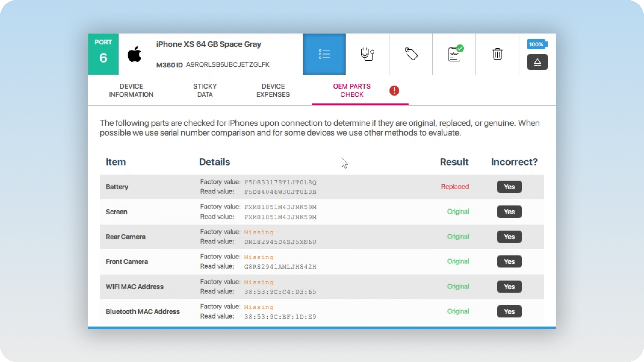Viewport: 644px width, 362px height.
Task: Click the stethoscope diagnostics icon
Action: (x=367, y=54)
